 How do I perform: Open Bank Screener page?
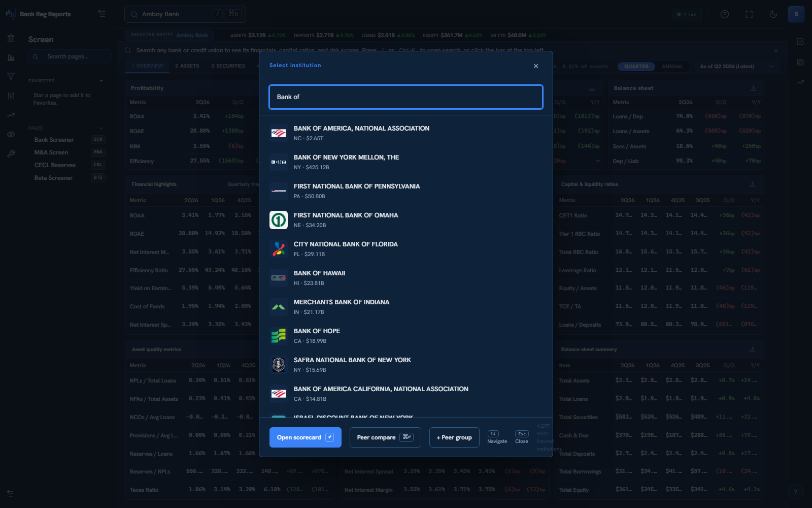[x=69, y=140]
